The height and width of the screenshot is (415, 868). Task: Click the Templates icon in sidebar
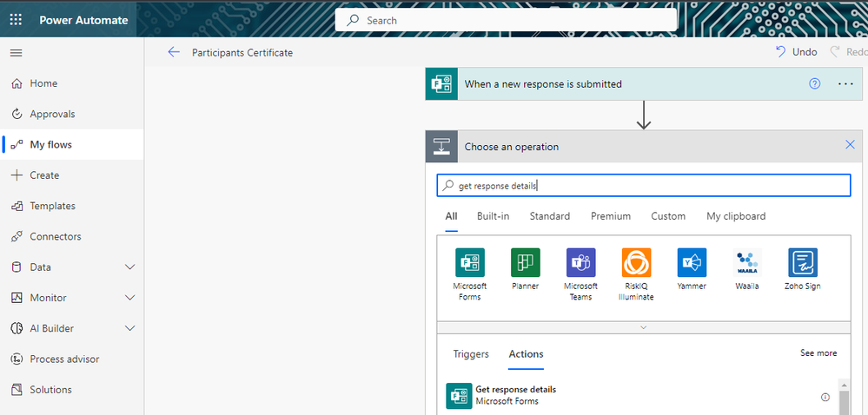tap(17, 206)
